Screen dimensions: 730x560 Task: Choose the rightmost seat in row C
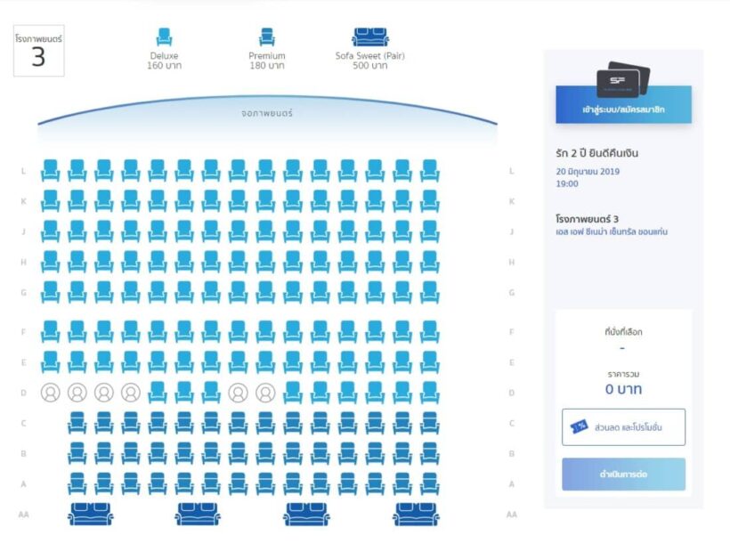(x=429, y=423)
